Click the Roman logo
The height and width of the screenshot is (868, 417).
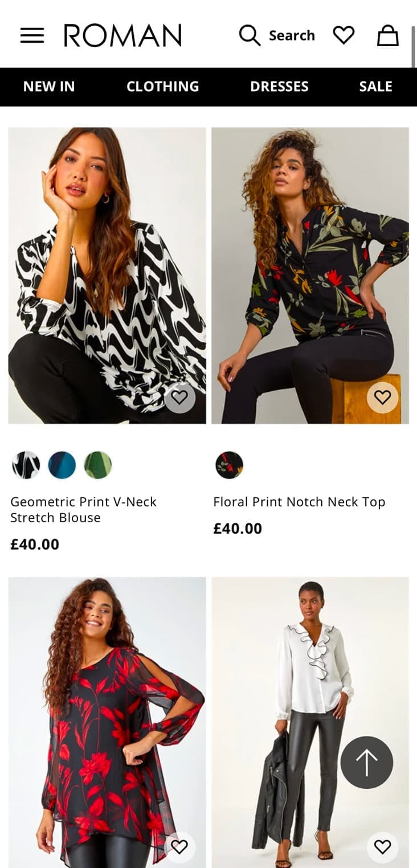point(122,35)
